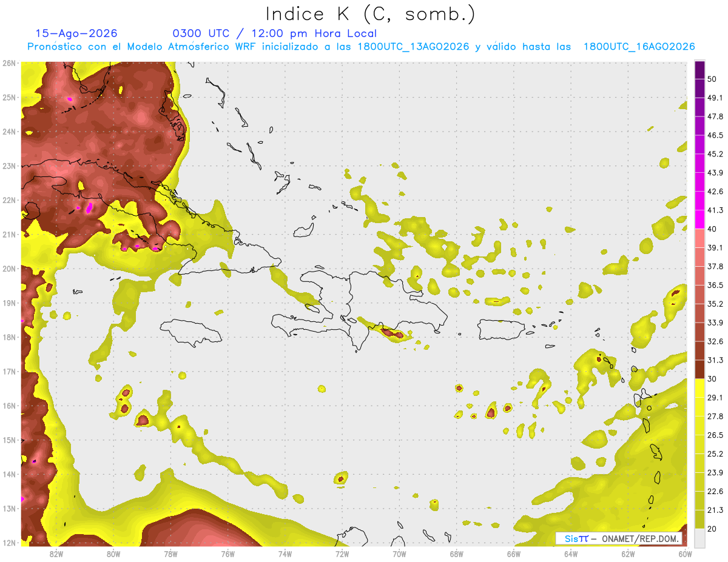Click the '72W' longitude label

click(342, 553)
